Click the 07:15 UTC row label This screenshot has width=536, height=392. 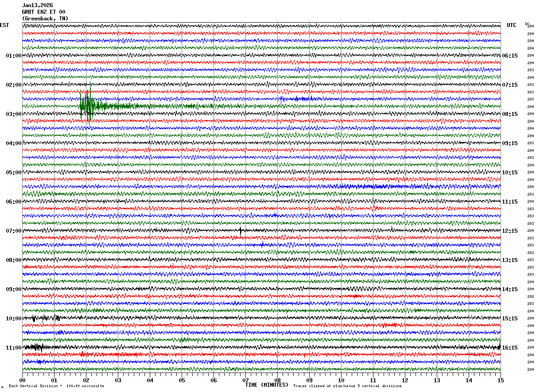tap(510, 85)
